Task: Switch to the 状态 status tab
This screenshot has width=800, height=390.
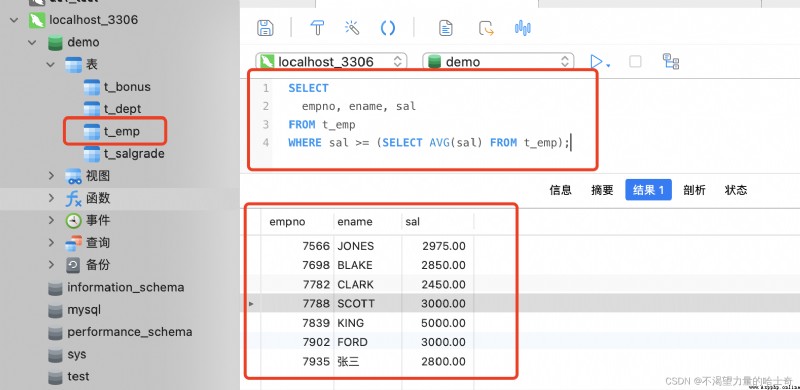Action: tap(736, 190)
